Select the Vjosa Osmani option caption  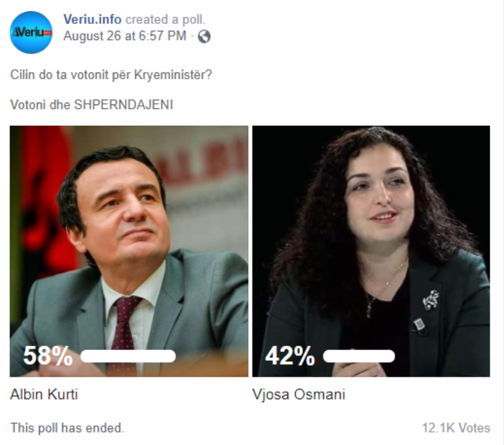pos(298,395)
